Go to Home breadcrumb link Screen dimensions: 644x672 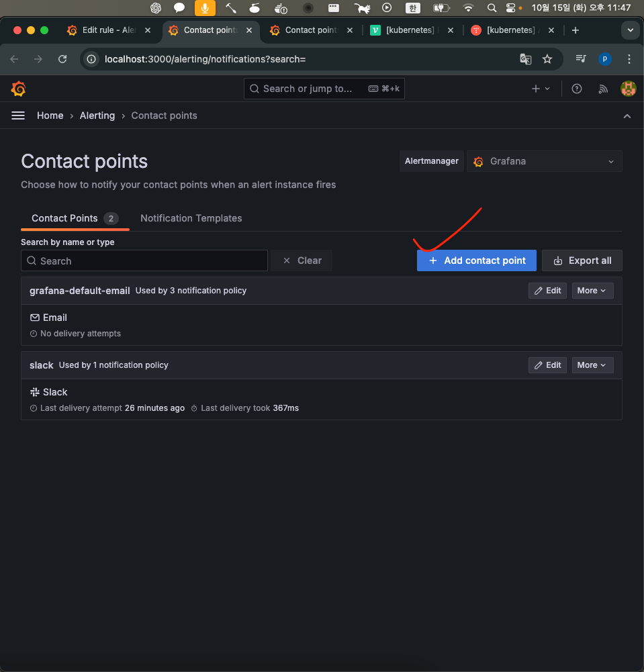pyautogui.click(x=50, y=115)
